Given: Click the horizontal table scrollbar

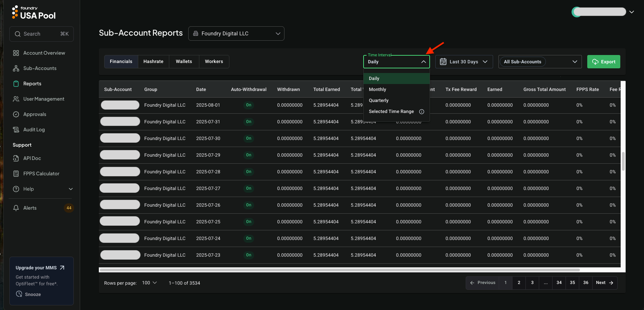Looking at the screenshot, I should (340, 270).
